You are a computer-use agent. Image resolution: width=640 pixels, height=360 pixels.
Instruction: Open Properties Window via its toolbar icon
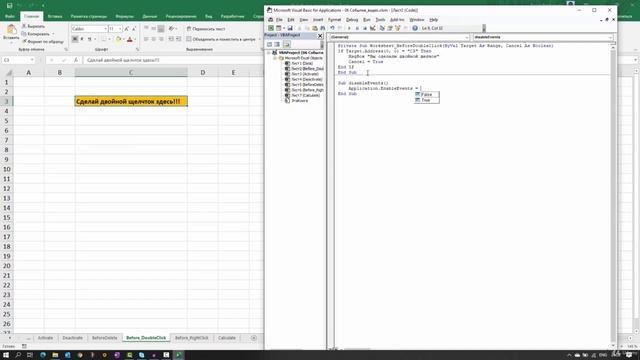390,28
